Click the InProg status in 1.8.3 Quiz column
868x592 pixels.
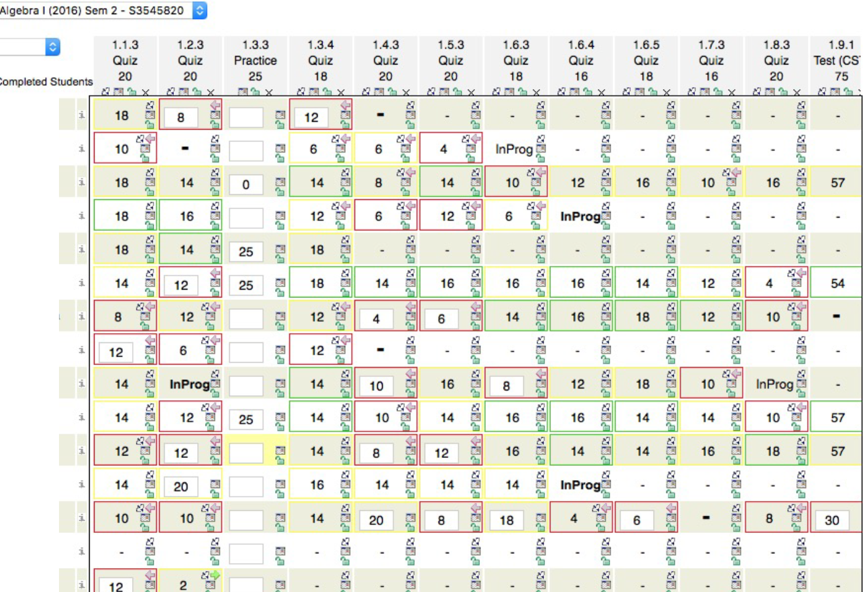(775, 384)
